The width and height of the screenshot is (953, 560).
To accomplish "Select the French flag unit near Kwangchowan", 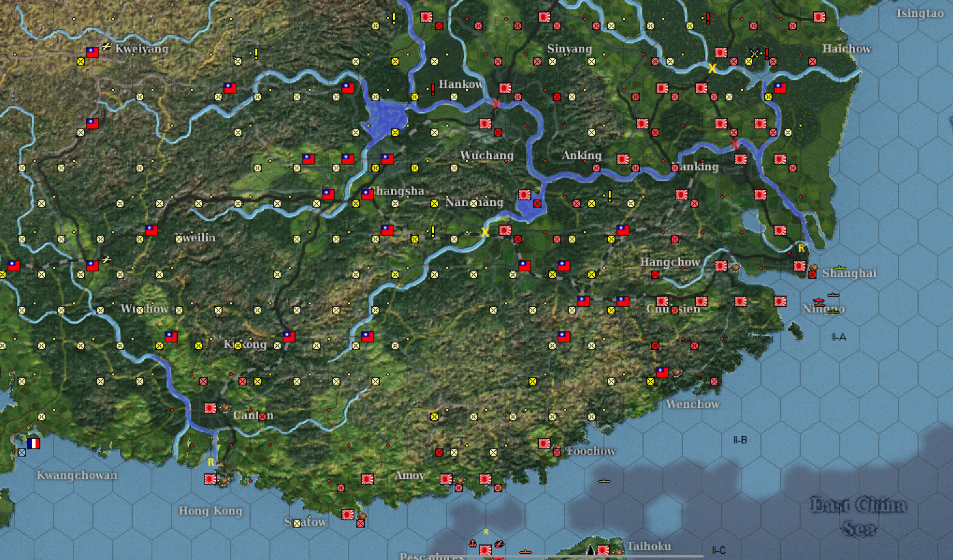I will [x=35, y=443].
